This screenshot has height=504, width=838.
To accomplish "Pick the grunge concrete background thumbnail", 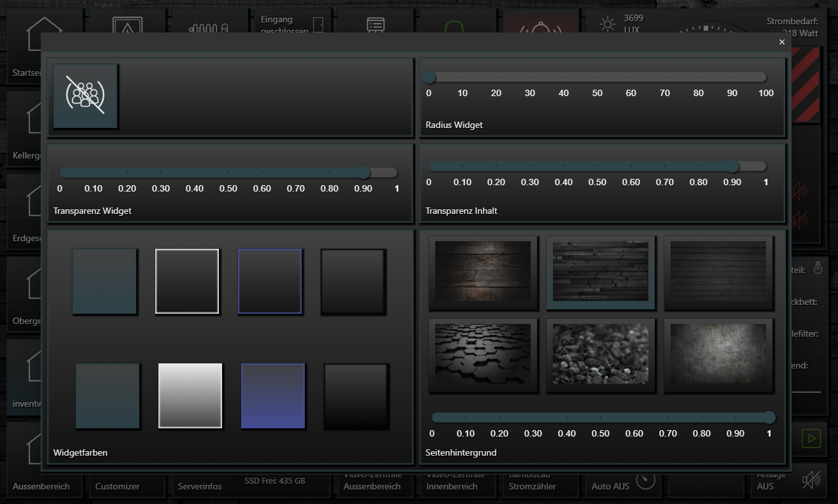I will pyautogui.click(x=718, y=353).
